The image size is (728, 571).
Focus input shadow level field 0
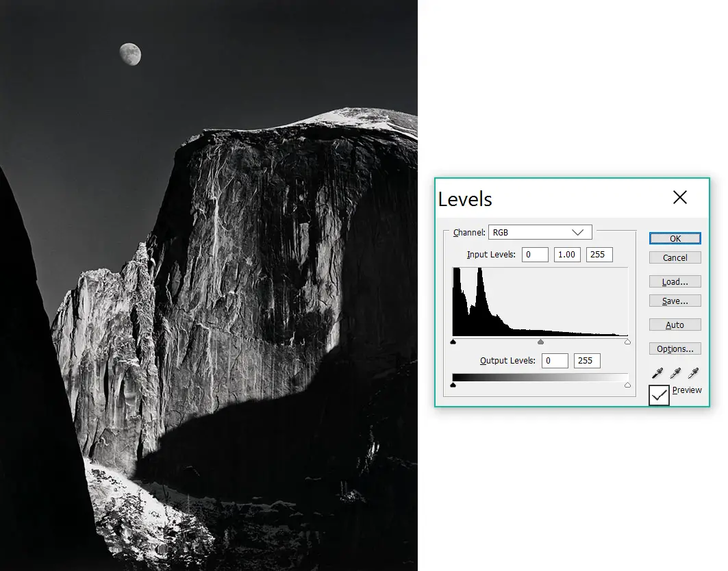click(535, 255)
